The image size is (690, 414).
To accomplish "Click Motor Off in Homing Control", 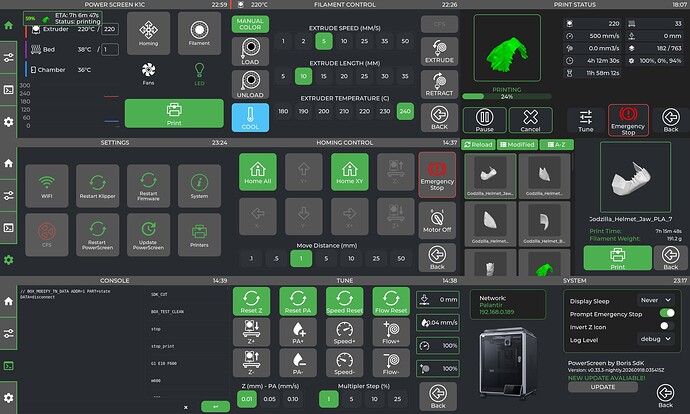I will click(437, 219).
